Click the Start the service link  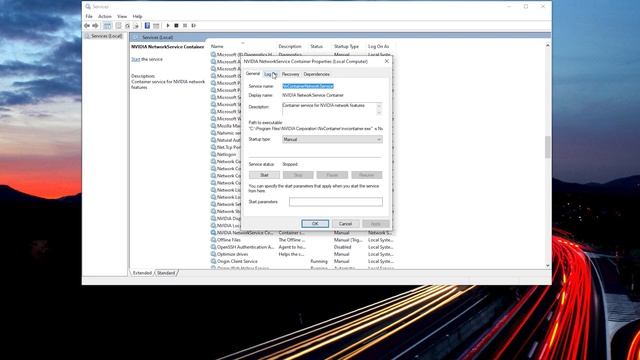click(x=136, y=60)
